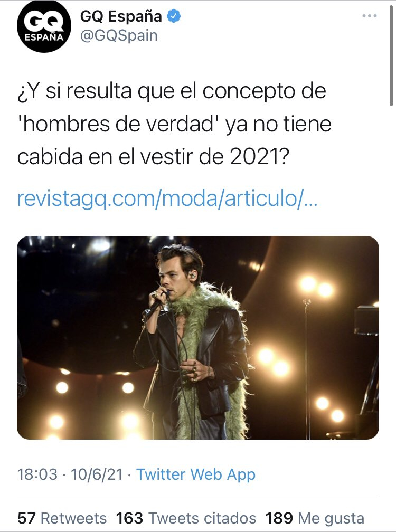
Task: View the 163 Tweets citados list
Action: [x=186, y=518]
